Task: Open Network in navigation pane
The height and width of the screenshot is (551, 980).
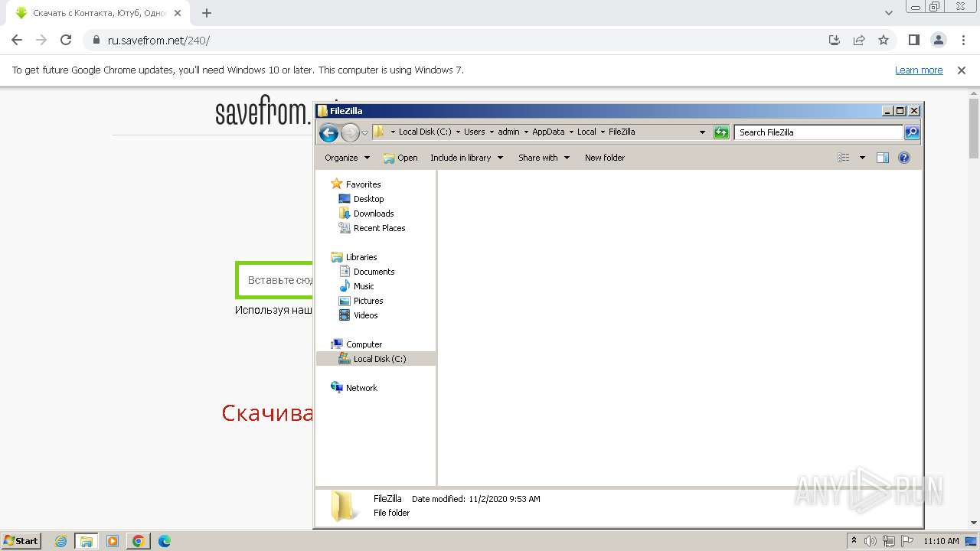Action: point(361,388)
